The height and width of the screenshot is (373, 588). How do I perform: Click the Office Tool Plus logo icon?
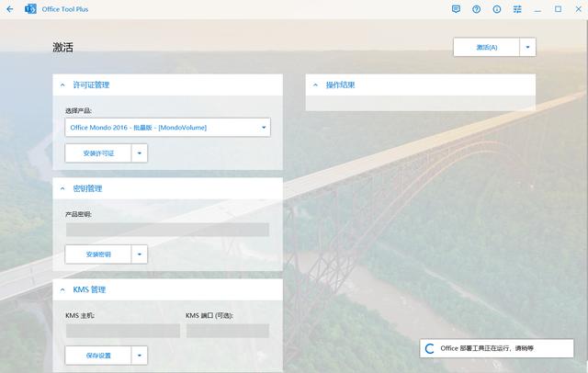pos(30,9)
